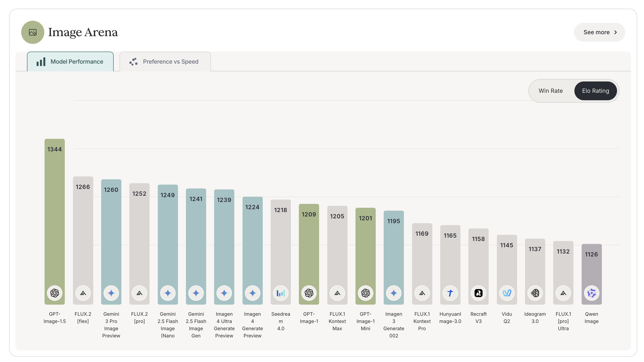644x362 pixels.
Task: Click the FLUX.2 [flex] bar logo icon
Action: (83, 293)
